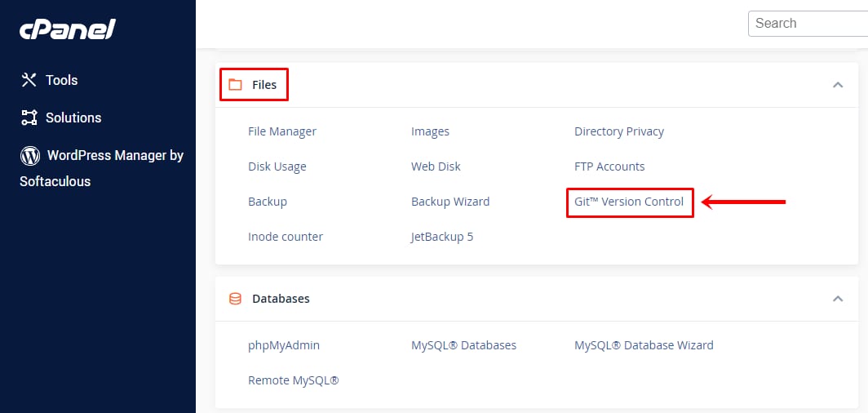This screenshot has height=413, width=868.
Task: Select Solutions in the sidebar
Action: [73, 118]
